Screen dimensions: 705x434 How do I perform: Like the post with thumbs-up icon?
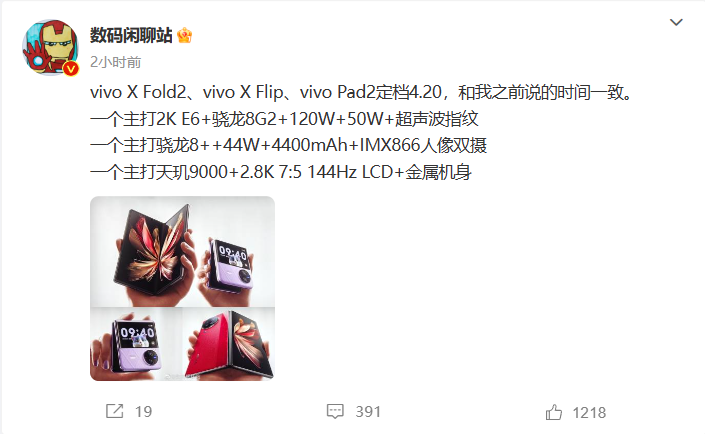click(x=553, y=412)
